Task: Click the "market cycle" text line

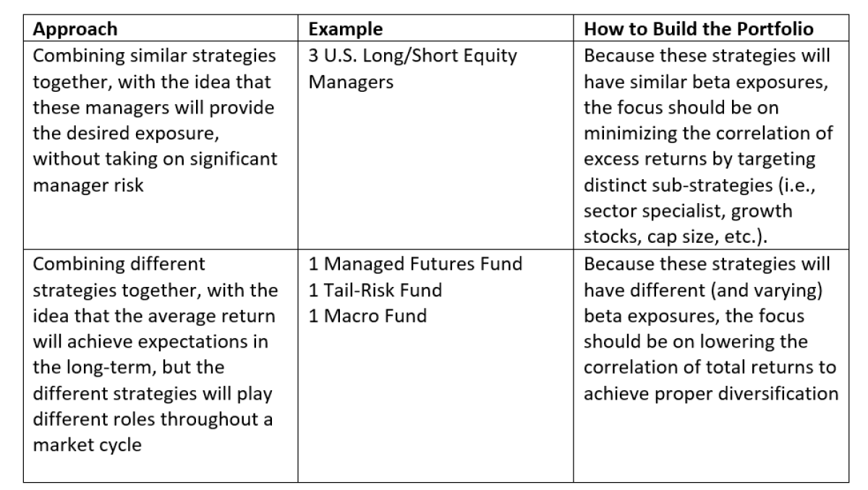Action: (88, 445)
